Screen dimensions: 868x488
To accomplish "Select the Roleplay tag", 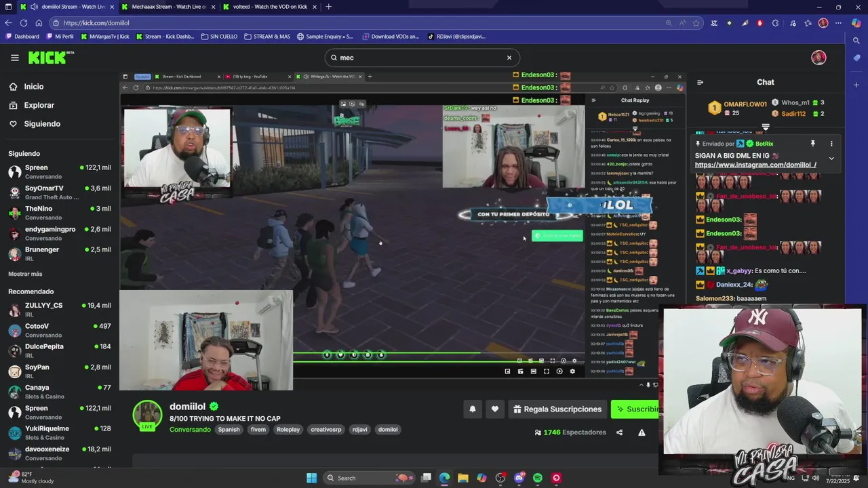I will tap(288, 430).
